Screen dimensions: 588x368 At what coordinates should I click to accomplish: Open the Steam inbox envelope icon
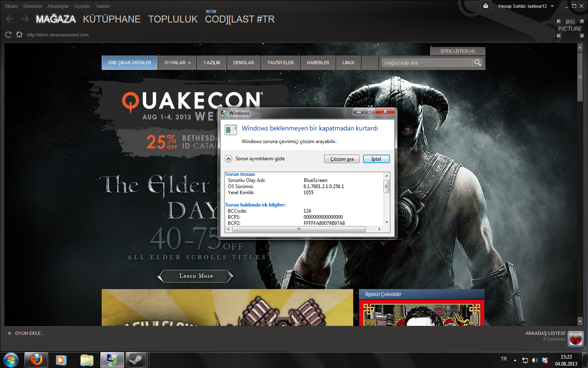486,6
